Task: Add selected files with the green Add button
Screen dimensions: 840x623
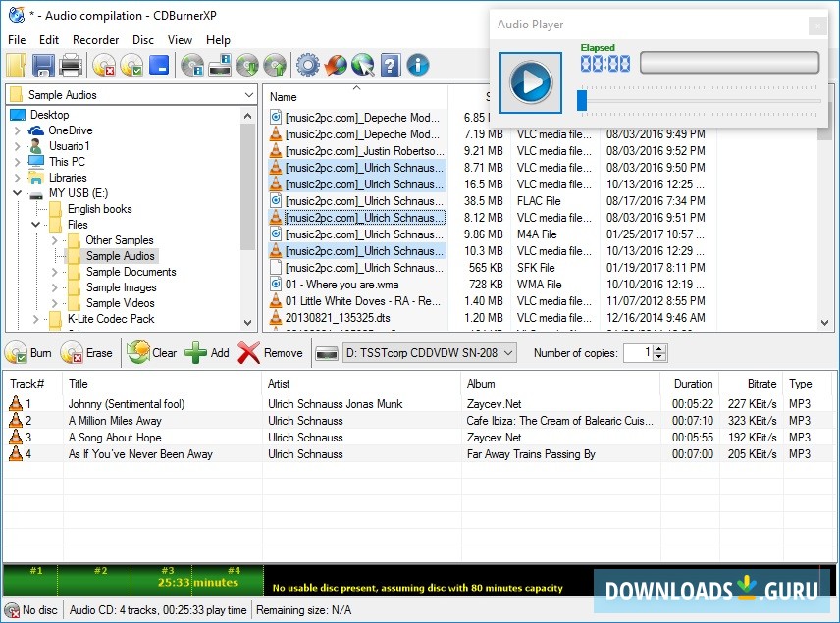Action: click(x=207, y=353)
